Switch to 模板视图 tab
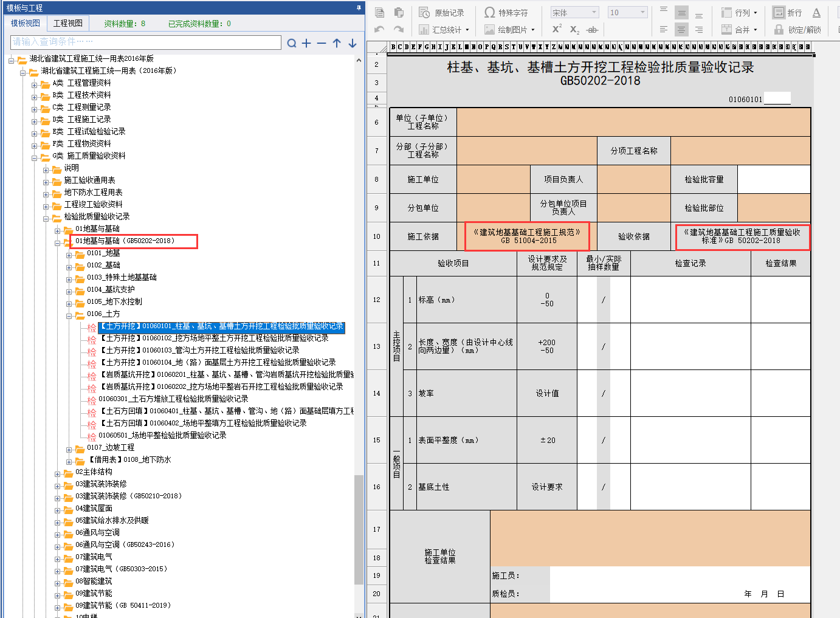This screenshot has height=618, width=840. click(26, 23)
